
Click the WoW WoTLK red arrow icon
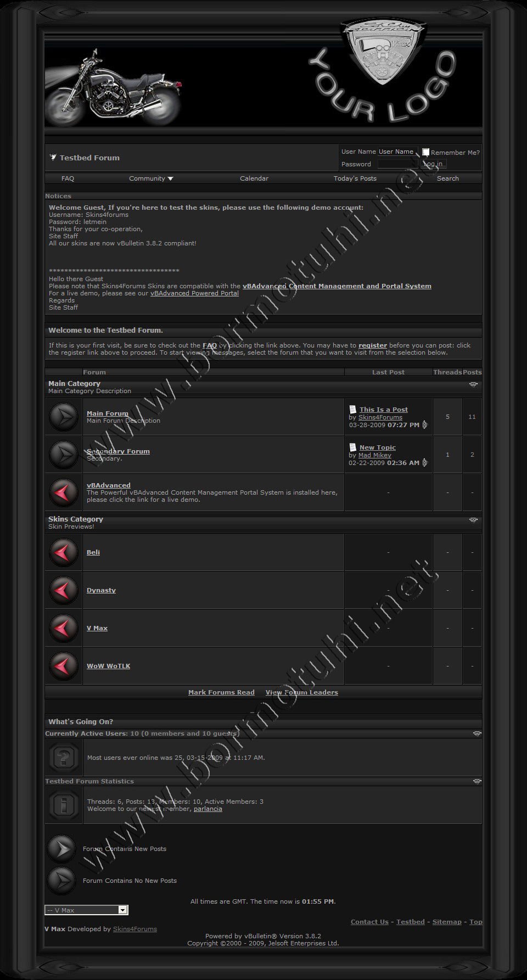coord(64,666)
